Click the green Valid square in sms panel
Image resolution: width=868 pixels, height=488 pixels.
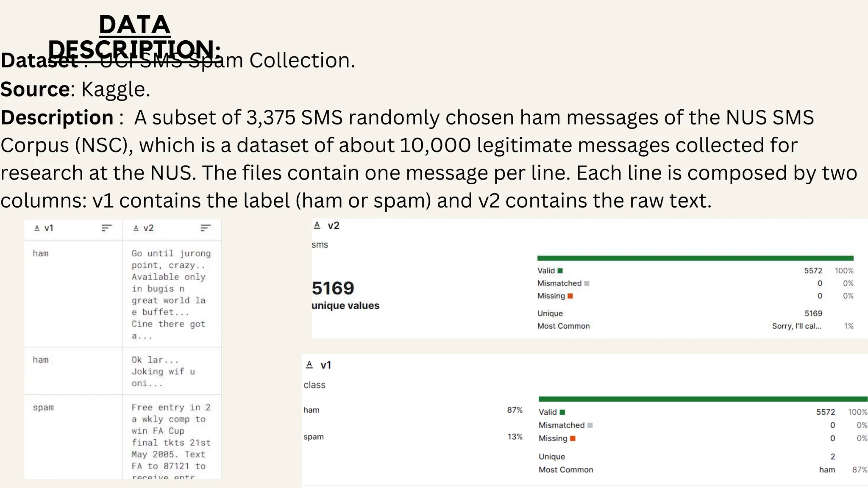[x=560, y=271]
